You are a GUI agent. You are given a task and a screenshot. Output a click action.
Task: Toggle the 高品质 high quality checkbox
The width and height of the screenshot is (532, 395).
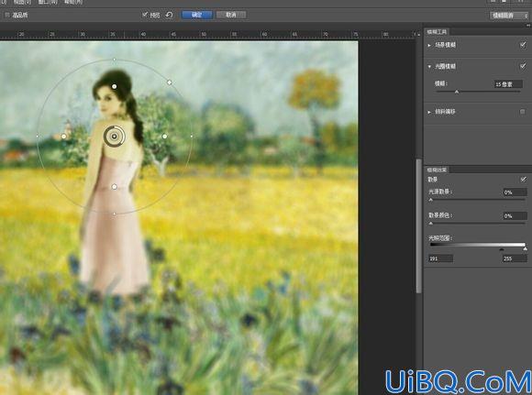[7, 15]
